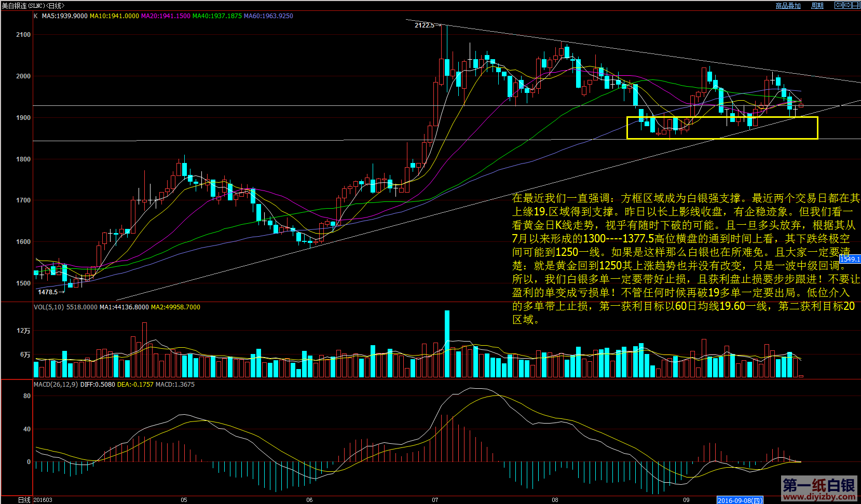This screenshot has height=504, width=861.
Task: Open the 商品叠加 overlay link
Action: click(x=788, y=6)
